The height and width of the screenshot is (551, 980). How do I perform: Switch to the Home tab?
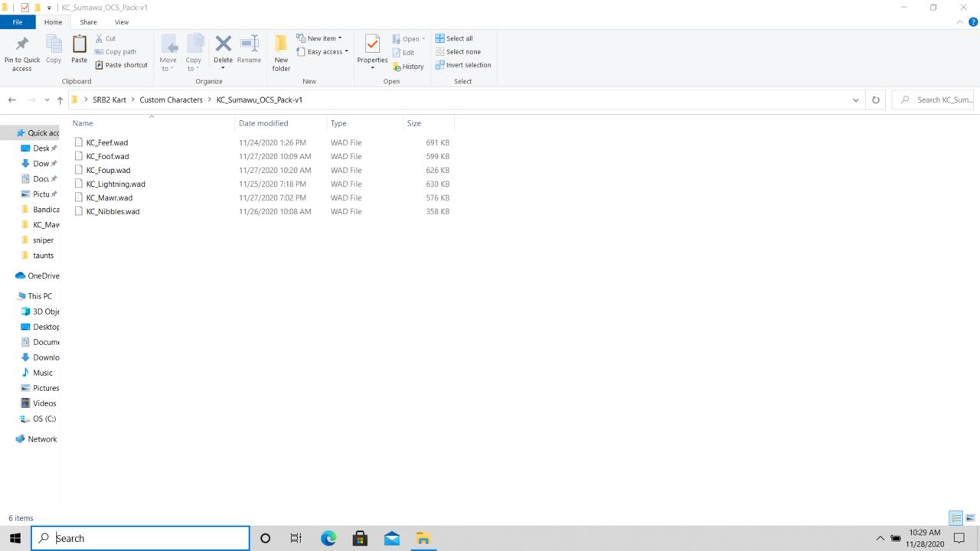click(53, 22)
